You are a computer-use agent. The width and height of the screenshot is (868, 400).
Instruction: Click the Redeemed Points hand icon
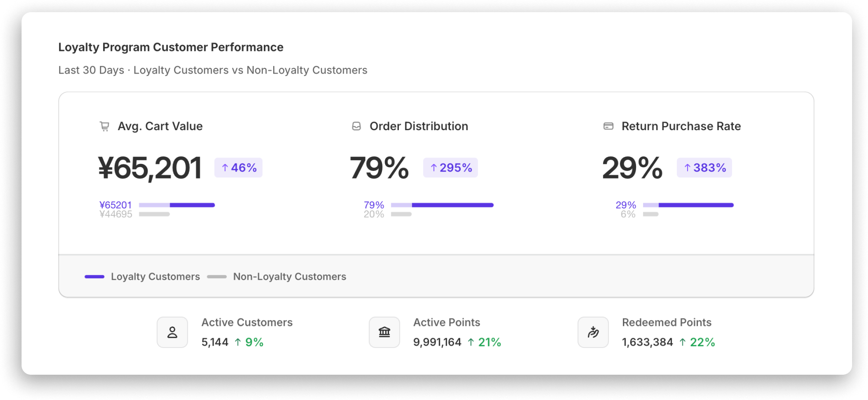pyautogui.click(x=593, y=333)
